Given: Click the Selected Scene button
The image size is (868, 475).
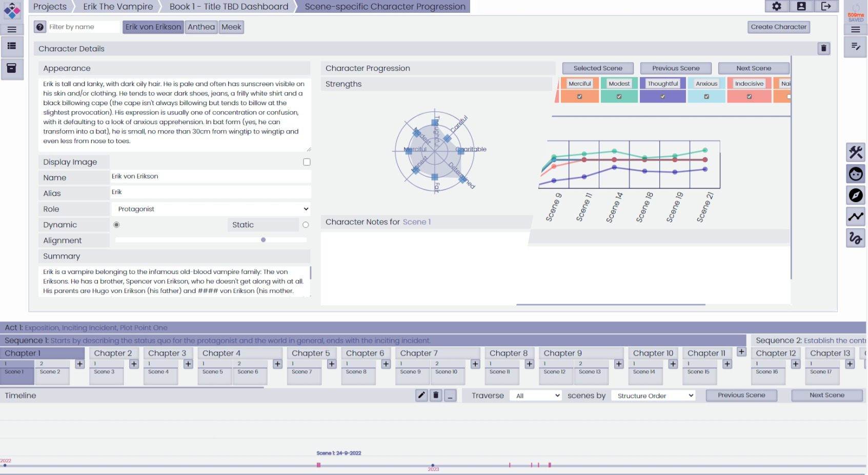Looking at the screenshot, I should pos(597,68).
